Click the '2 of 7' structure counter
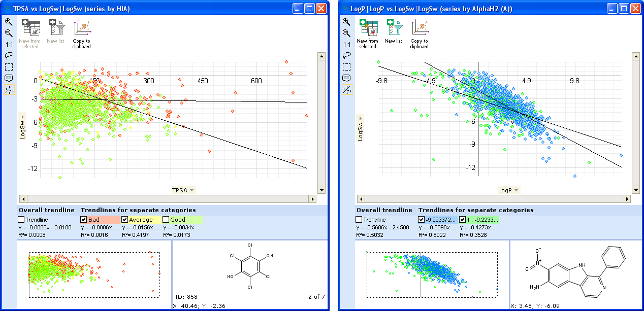 point(316,297)
